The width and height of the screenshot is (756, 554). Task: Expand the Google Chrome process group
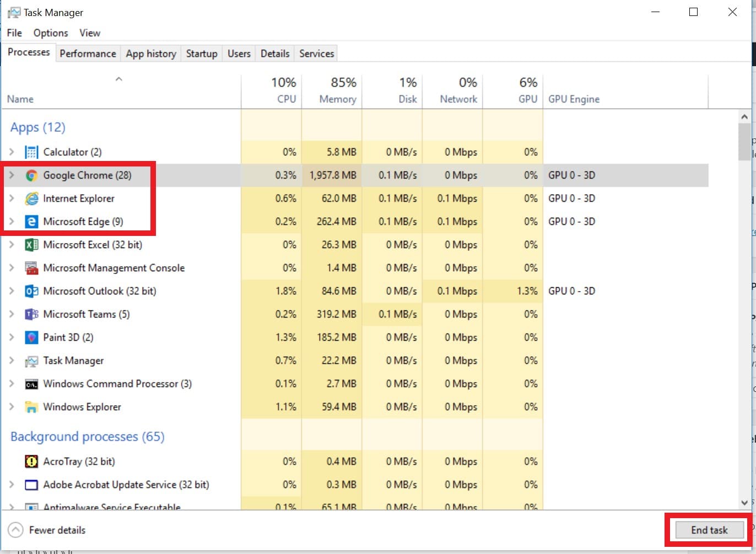click(x=12, y=175)
